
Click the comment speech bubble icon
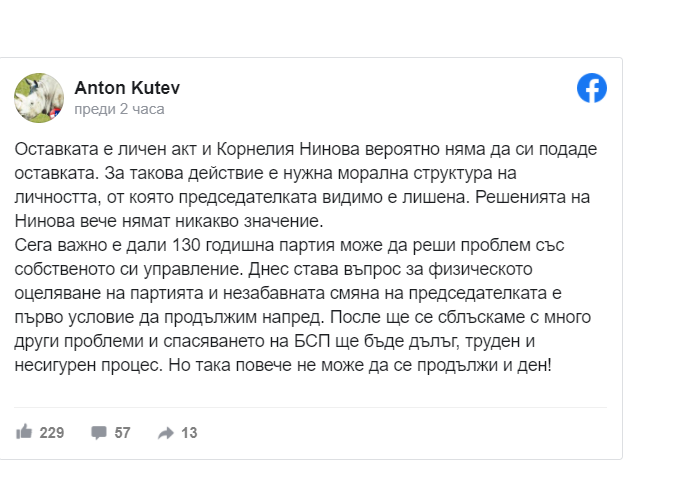99,432
